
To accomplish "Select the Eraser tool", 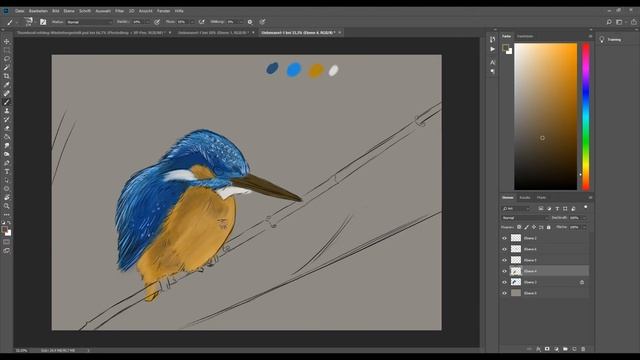I will tap(7, 128).
